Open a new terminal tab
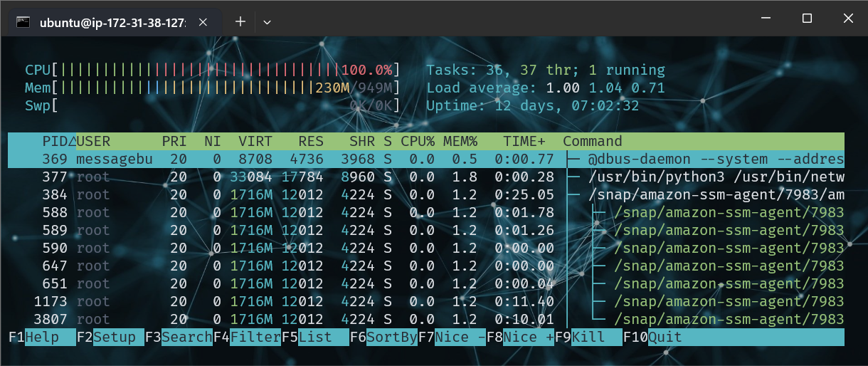 tap(240, 22)
